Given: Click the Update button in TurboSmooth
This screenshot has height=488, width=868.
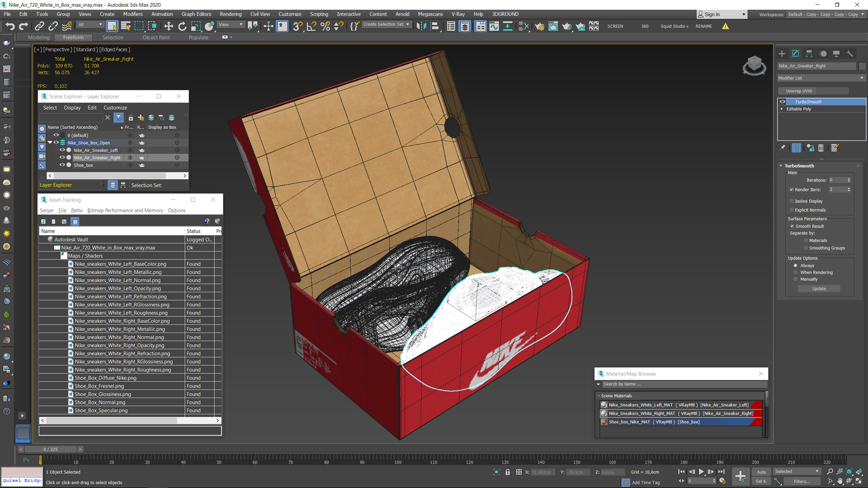Looking at the screenshot, I should pos(819,289).
